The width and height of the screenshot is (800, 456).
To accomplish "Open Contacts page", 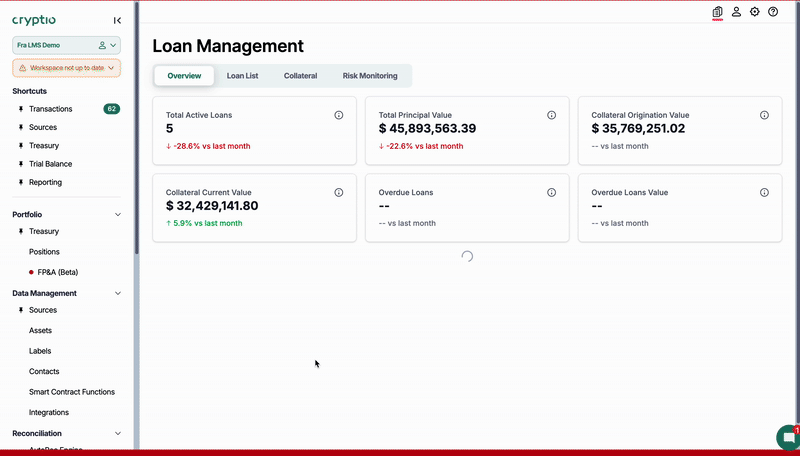I will tap(44, 371).
